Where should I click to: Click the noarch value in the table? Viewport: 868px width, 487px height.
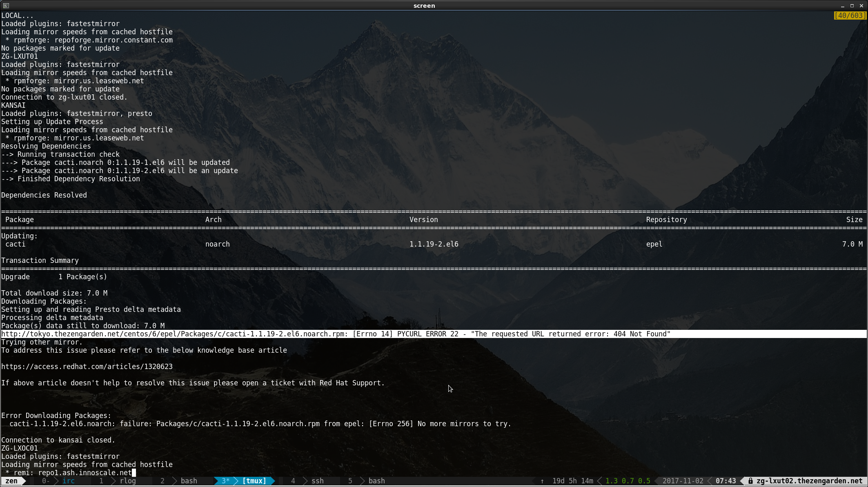[218, 244]
